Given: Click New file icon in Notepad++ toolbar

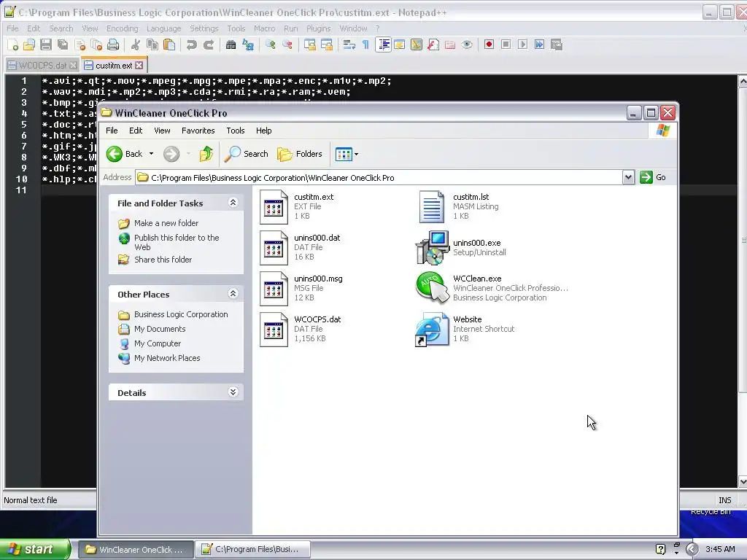Looking at the screenshot, I should (13, 44).
